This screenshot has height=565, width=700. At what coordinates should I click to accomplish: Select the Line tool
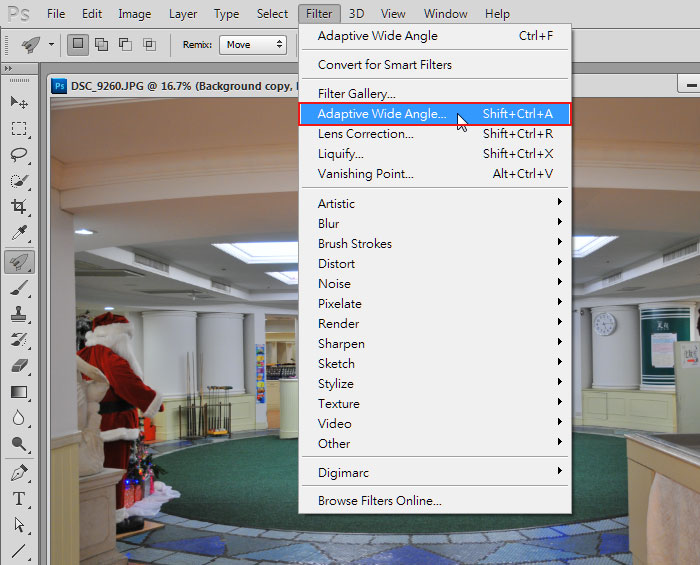point(19,551)
